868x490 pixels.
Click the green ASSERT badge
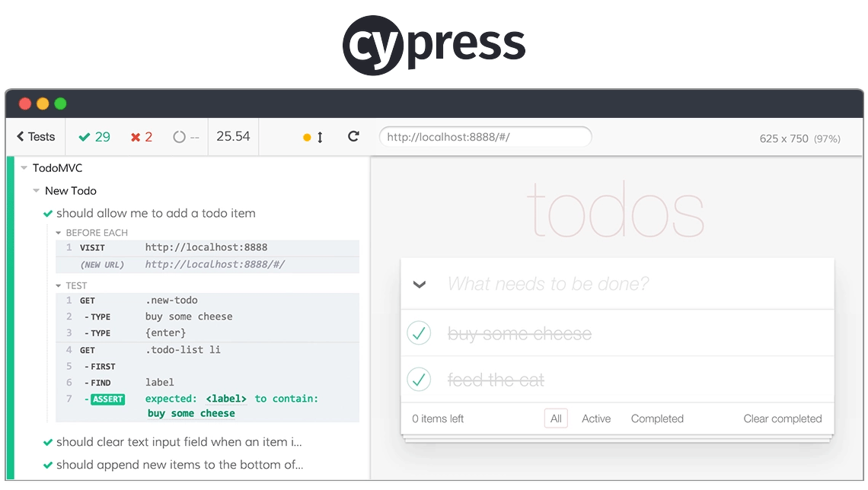pyautogui.click(x=108, y=399)
